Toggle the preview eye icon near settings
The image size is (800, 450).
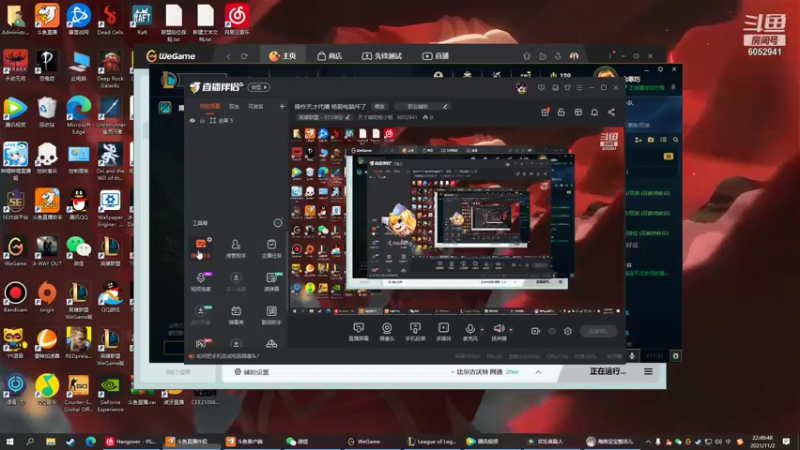(x=552, y=331)
